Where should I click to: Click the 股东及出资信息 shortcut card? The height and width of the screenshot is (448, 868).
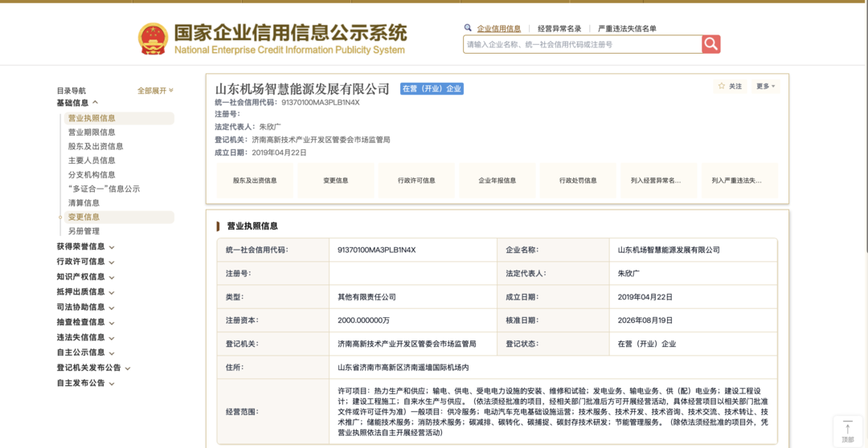(255, 181)
